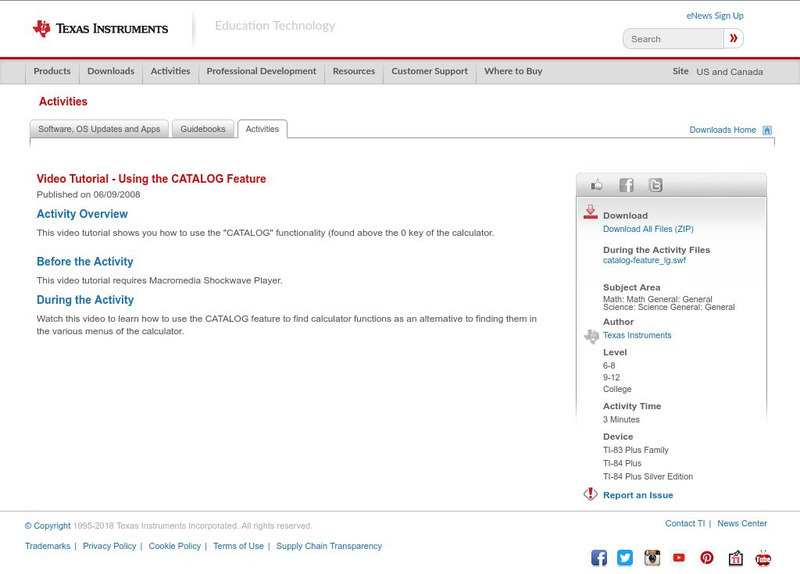Open the News Center link

[742, 523]
